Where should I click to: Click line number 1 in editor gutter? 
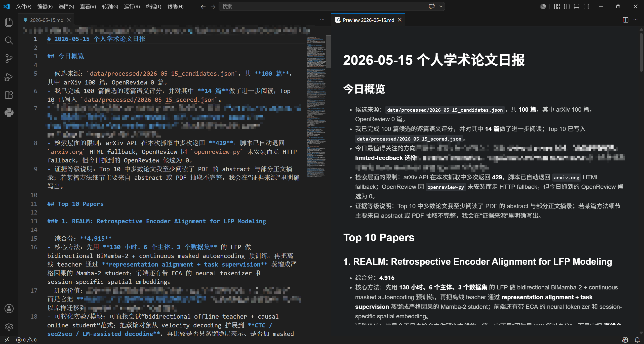tap(35, 39)
